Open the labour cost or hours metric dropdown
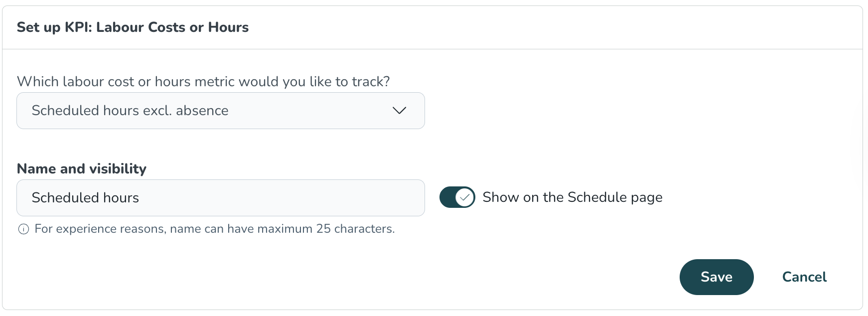 click(220, 111)
